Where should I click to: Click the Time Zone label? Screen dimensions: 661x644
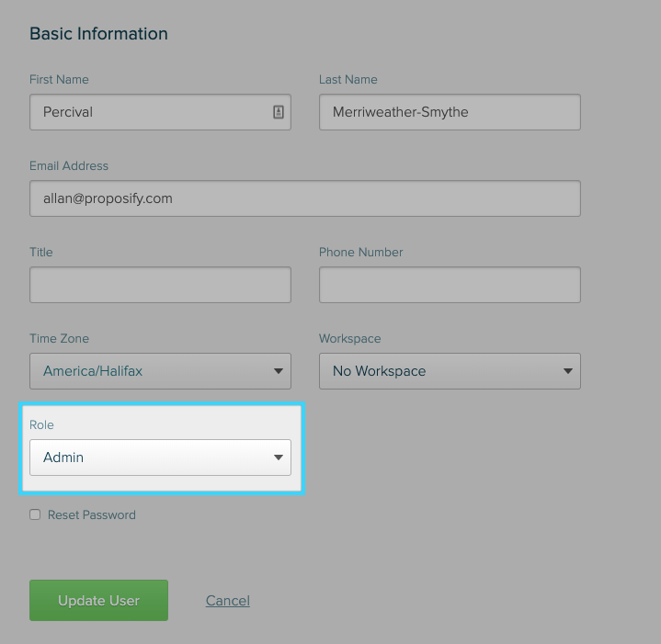[x=59, y=339]
